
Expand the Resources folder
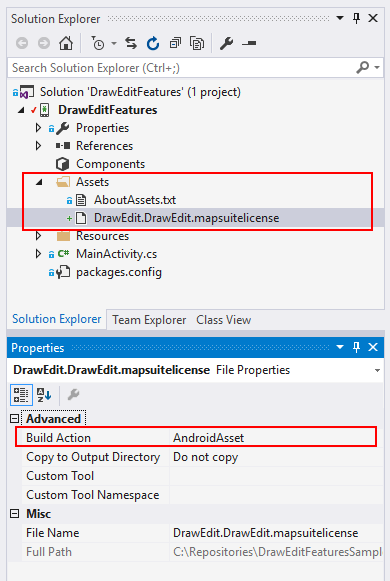(38, 236)
